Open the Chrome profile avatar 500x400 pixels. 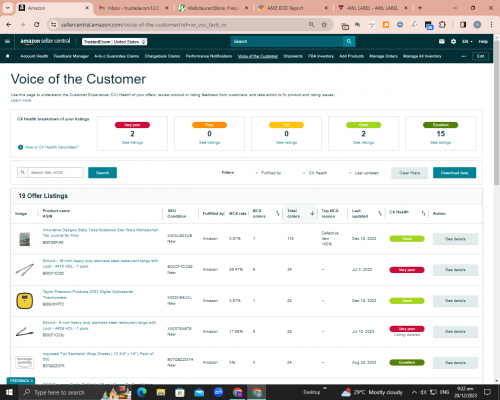point(477,25)
